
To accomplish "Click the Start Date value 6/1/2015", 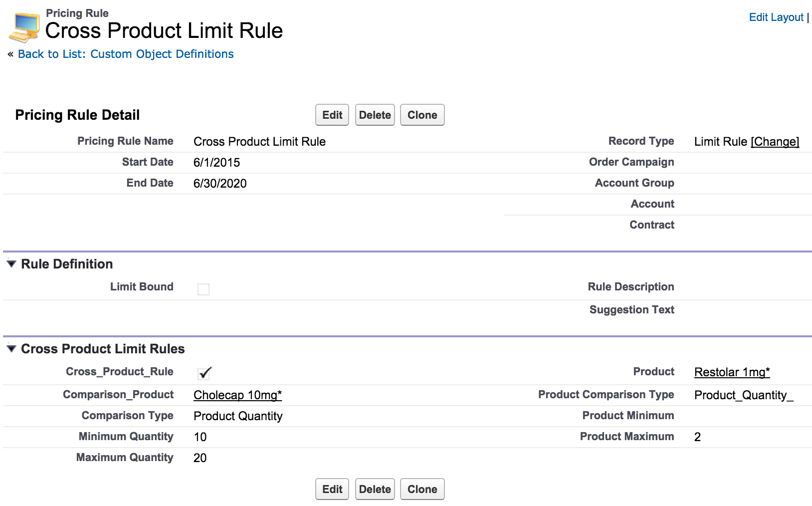I will (216, 163).
